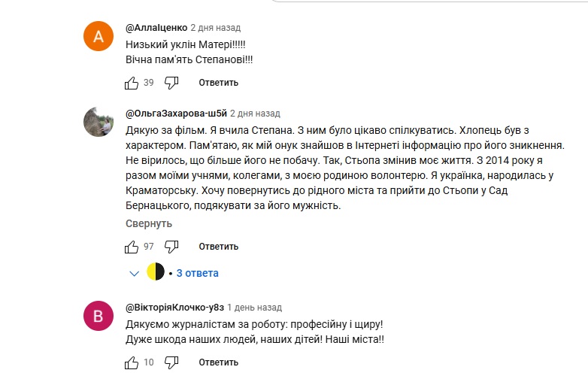Like the comment by @ВікторіяКлочко-у8з
The image size is (588, 376).
click(x=132, y=362)
